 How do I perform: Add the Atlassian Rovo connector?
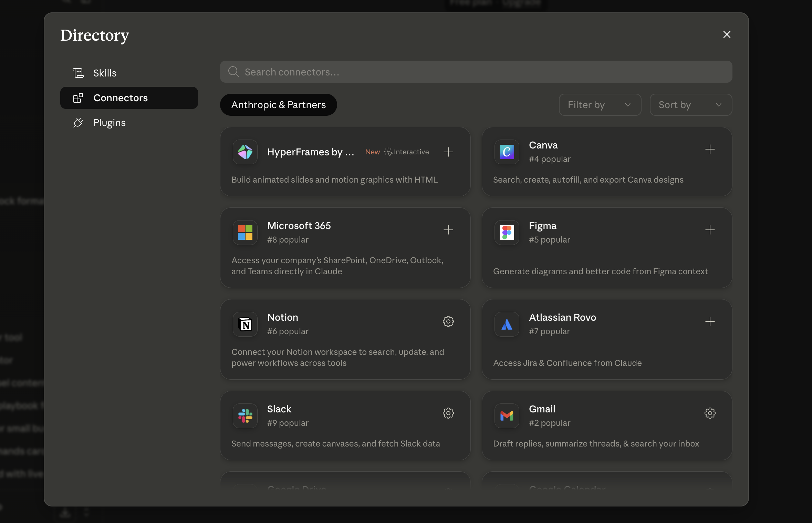[710, 321]
